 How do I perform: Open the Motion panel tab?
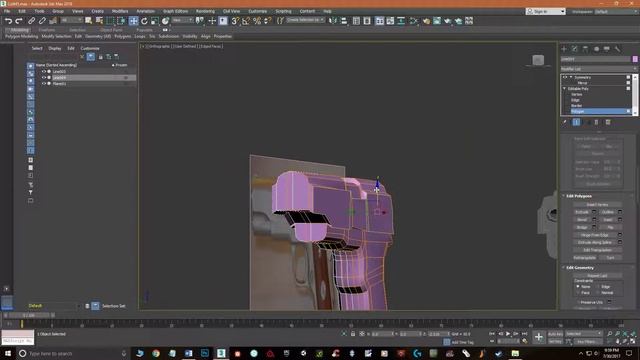coord(596,49)
